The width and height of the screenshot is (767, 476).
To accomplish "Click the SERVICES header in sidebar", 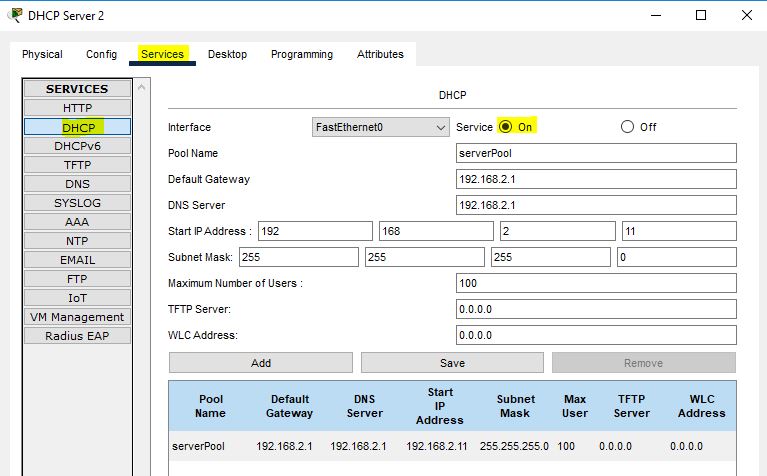I will pos(77,89).
